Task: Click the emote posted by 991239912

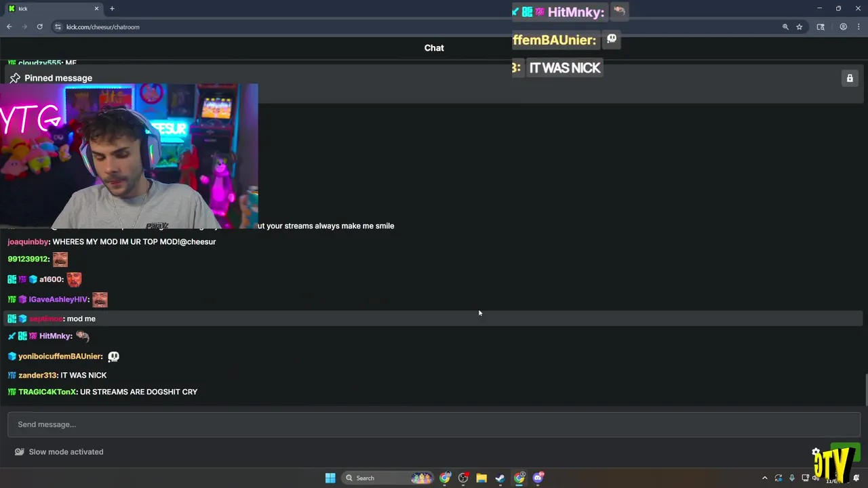Action: click(x=60, y=259)
